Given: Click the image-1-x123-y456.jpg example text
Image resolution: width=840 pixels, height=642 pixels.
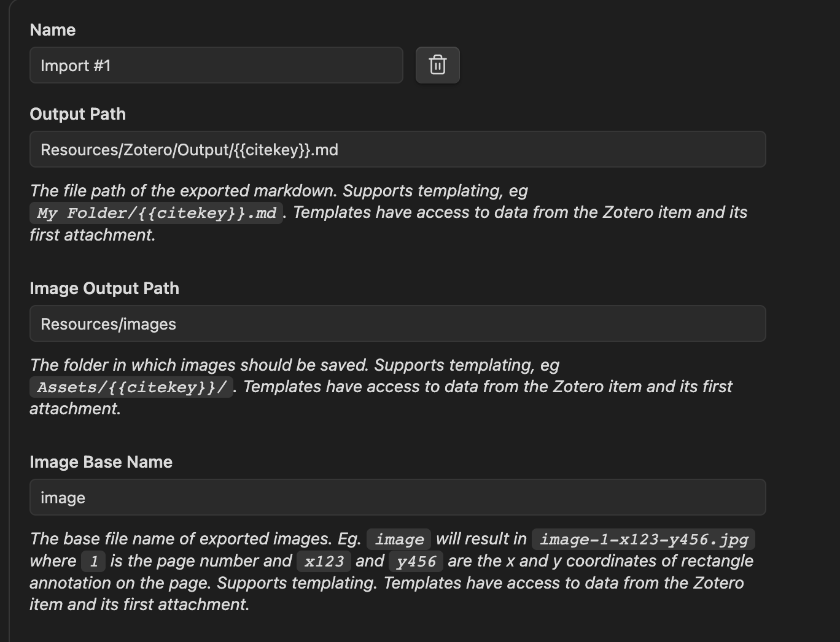Looking at the screenshot, I should point(644,539).
